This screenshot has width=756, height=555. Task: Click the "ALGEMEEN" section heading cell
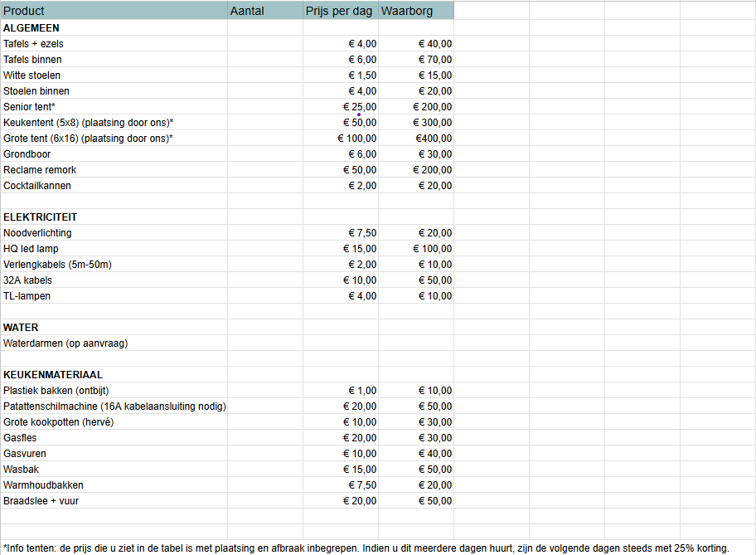(114, 28)
